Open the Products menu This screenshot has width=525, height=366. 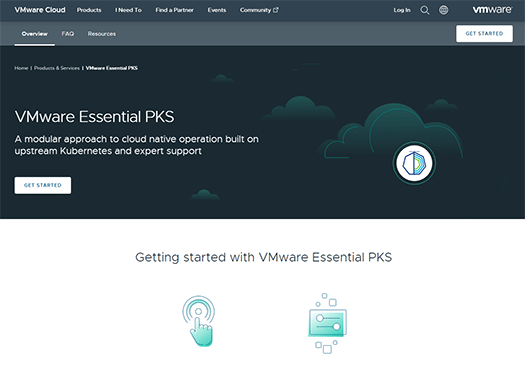click(x=89, y=10)
